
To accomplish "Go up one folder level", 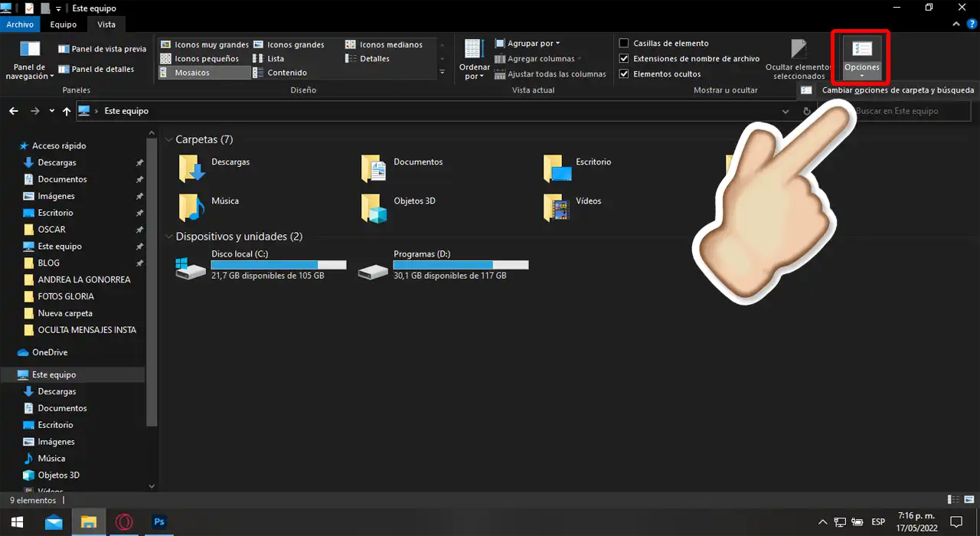I will 67,111.
